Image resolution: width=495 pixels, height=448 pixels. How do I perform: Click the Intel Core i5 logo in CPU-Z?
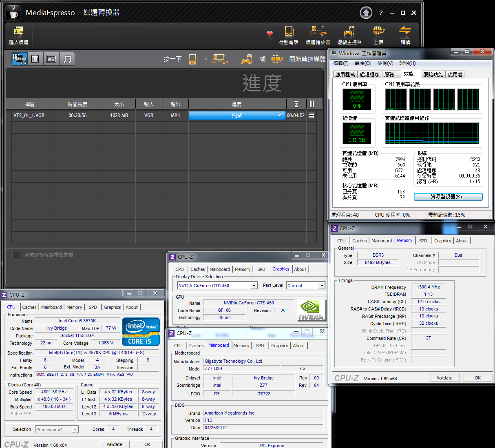[x=141, y=332]
